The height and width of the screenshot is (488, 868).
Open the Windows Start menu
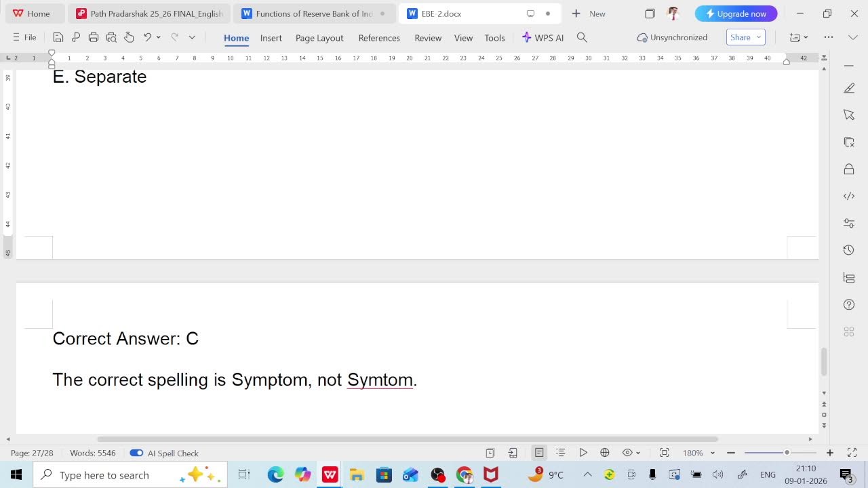point(16,475)
